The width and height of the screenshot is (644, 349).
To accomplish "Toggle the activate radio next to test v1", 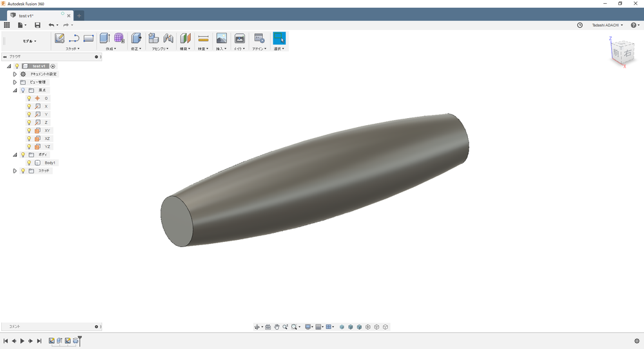I will 53,66.
